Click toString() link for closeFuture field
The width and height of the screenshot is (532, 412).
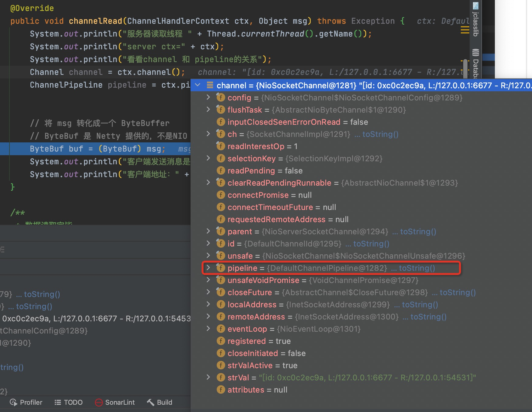(457, 292)
